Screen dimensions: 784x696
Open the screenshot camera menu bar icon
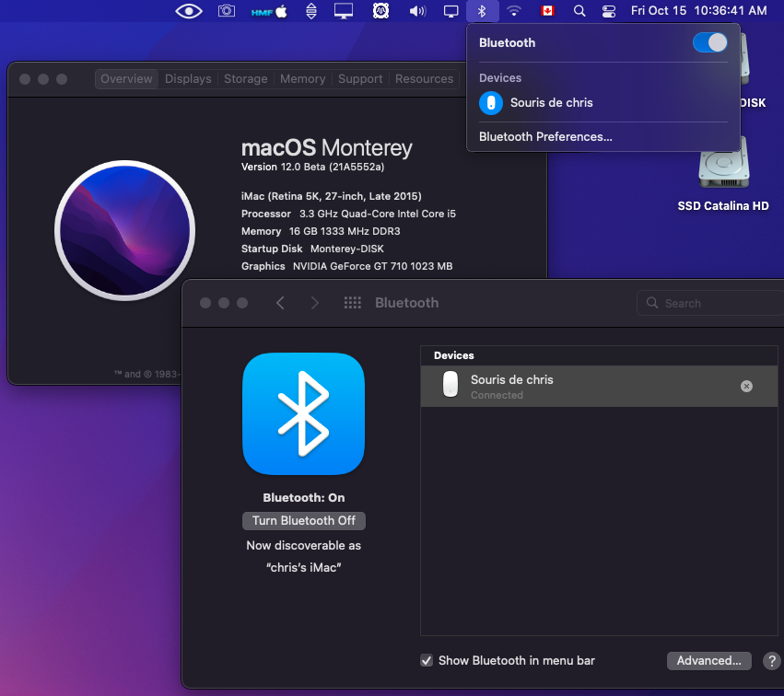[227, 11]
